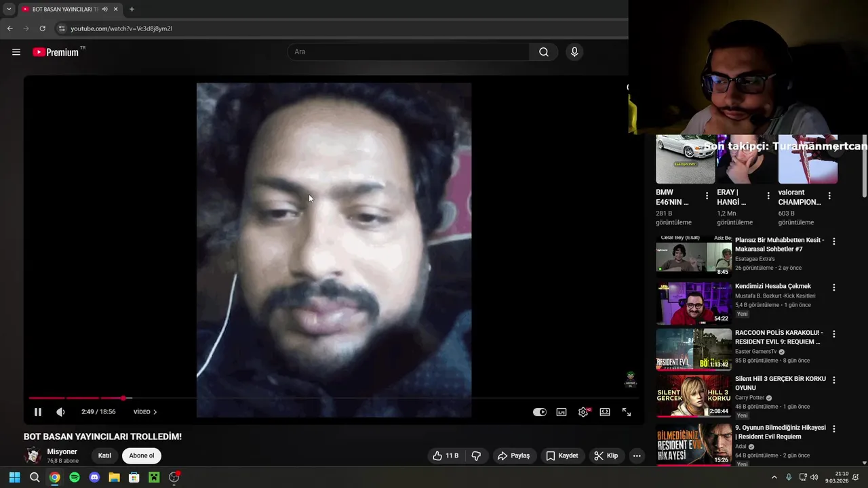Open a new browser tab
This screenshot has height=488, width=868.
[x=132, y=9]
